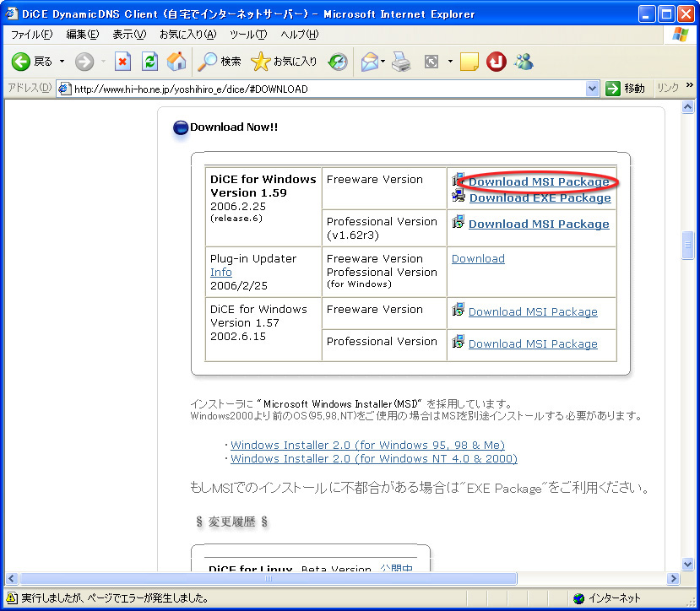Click the blue Download Now!! bullet icon
This screenshot has height=611, width=700.
(x=181, y=127)
